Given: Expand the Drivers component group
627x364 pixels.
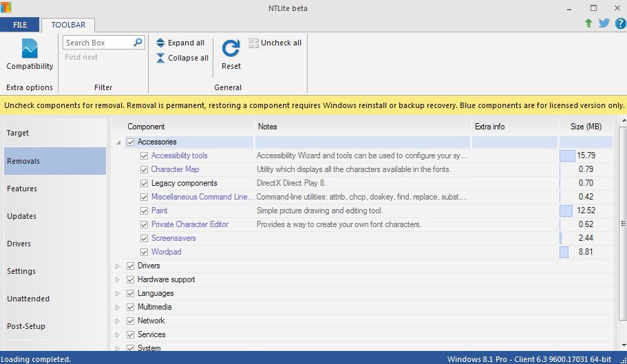Looking at the screenshot, I should (118, 266).
